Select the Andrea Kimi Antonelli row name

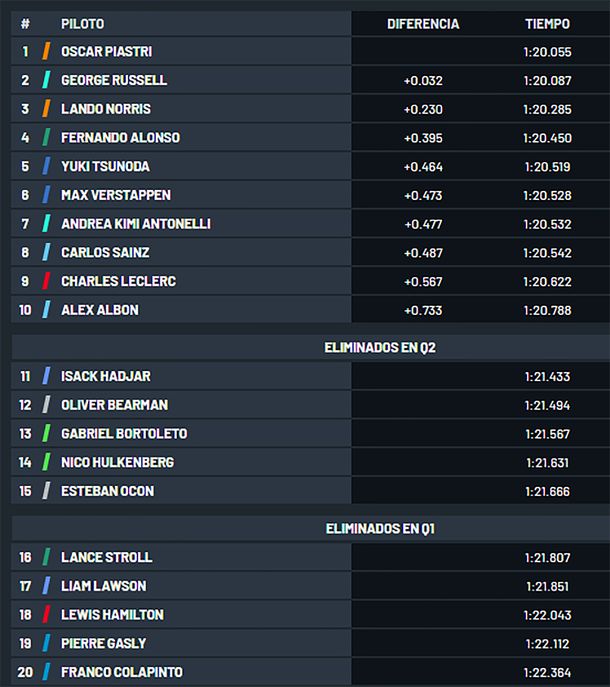[x=135, y=224]
